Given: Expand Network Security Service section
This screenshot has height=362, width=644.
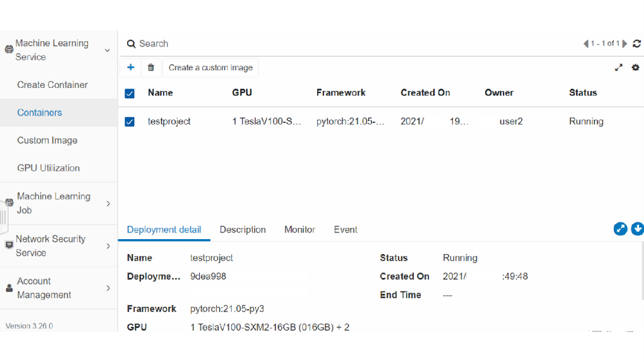Looking at the screenshot, I should 108,246.
